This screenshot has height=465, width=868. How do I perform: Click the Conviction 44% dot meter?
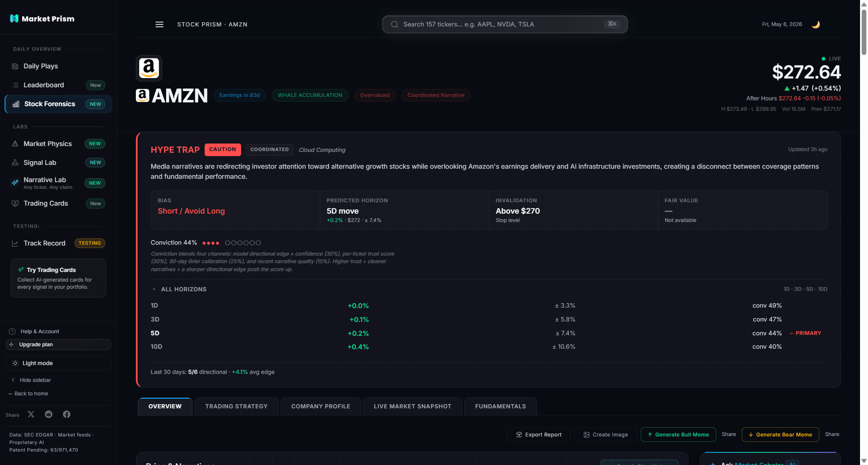coord(231,243)
